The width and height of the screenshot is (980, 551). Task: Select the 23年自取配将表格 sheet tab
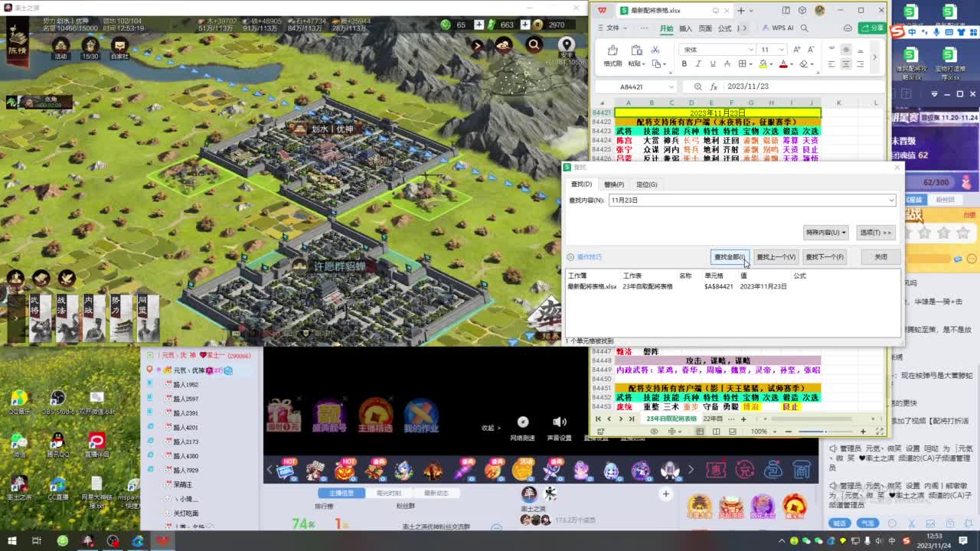pyautogui.click(x=671, y=419)
